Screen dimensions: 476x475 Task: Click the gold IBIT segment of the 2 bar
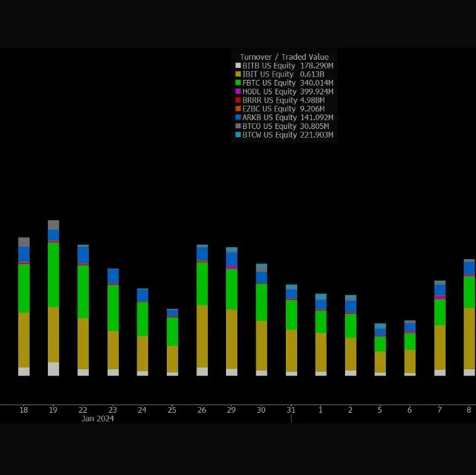[x=351, y=354]
